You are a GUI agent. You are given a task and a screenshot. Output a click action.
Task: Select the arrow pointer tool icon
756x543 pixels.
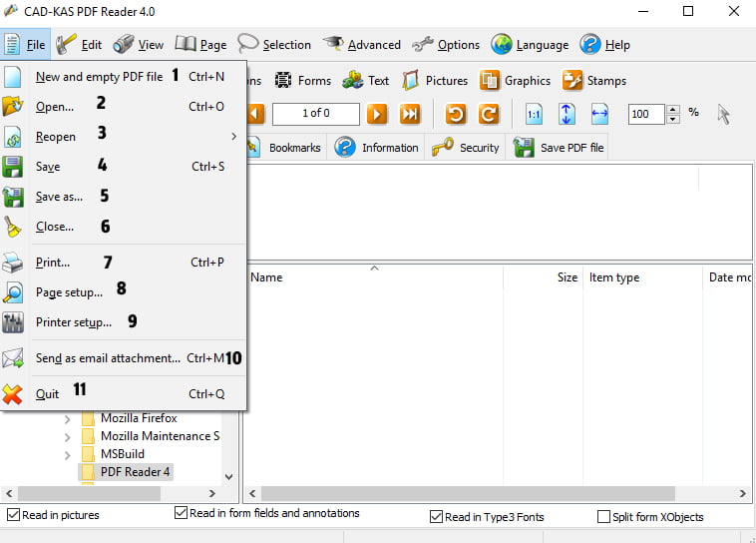click(x=723, y=115)
